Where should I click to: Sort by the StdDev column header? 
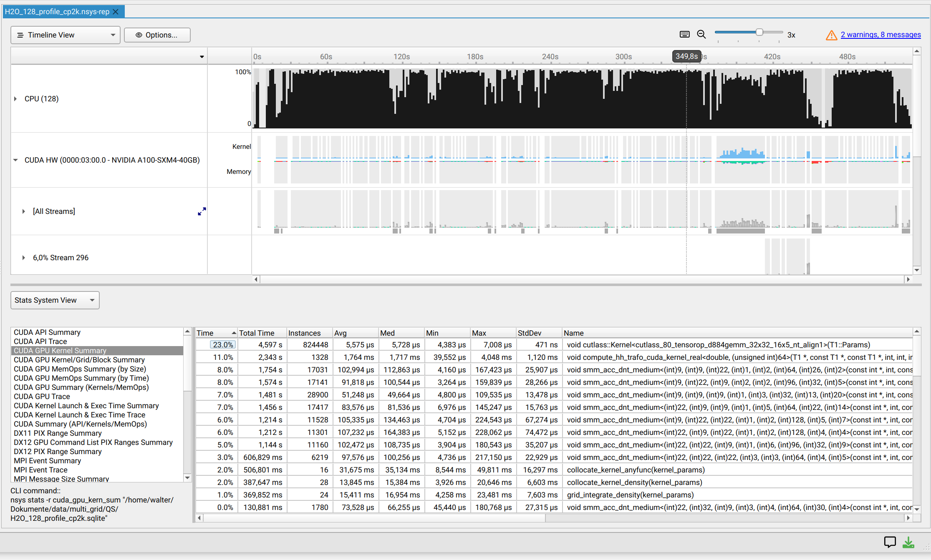tap(539, 333)
